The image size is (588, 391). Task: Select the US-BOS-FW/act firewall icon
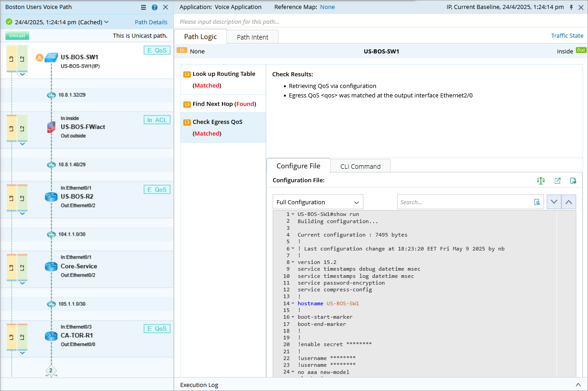(x=51, y=127)
